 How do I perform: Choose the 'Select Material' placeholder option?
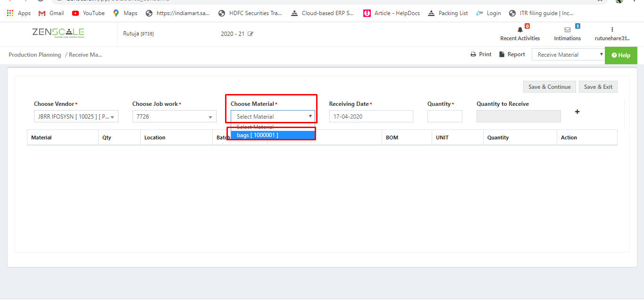click(273, 127)
